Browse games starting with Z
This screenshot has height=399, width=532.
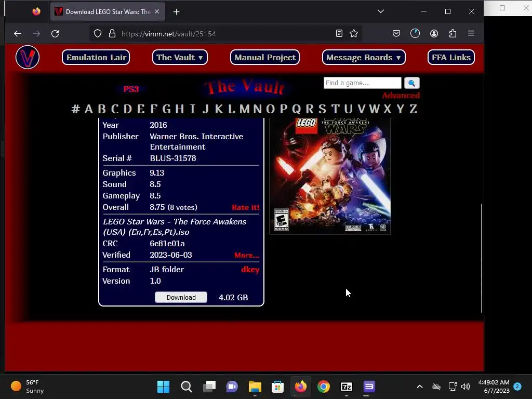click(x=413, y=109)
